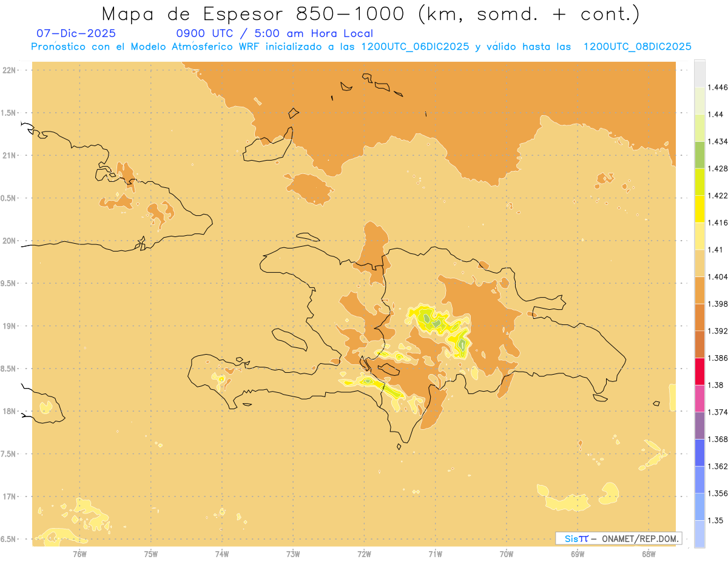Screen dimensions: 728x562
Task: Click the pink legend swatch above 1.374
Action: 699,398
